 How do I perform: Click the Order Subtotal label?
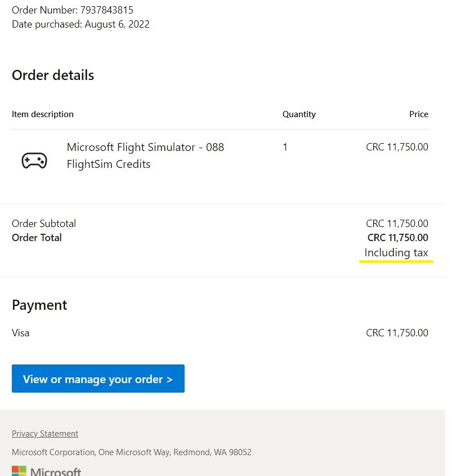pos(44,224)
